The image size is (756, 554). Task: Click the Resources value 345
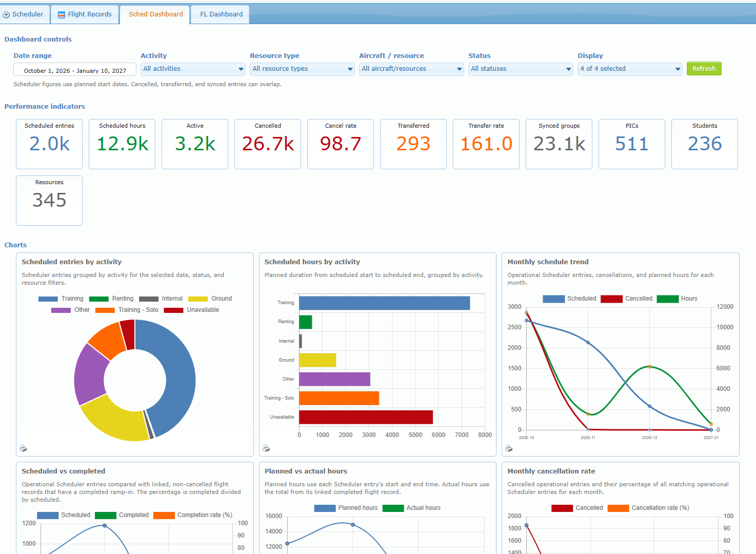click(x=49, y=201)
